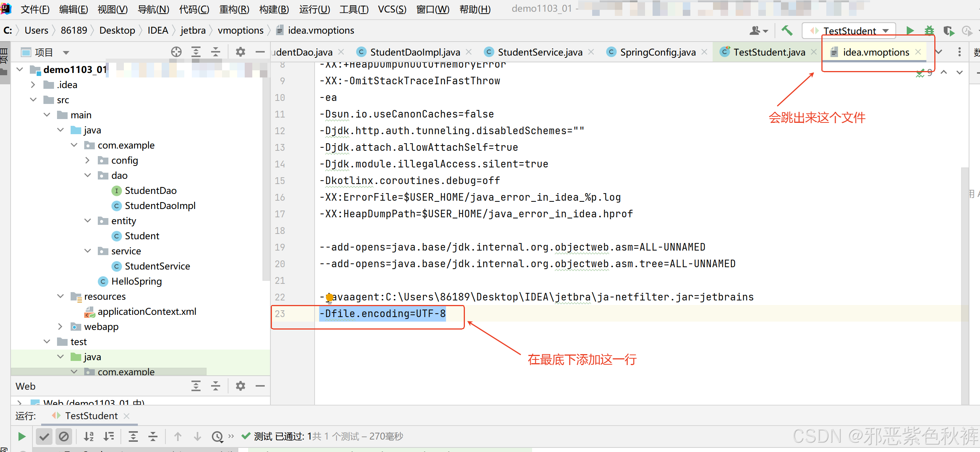Close the idea.vmoptions tab
The image size is (980, 452).
coord(918,52)
